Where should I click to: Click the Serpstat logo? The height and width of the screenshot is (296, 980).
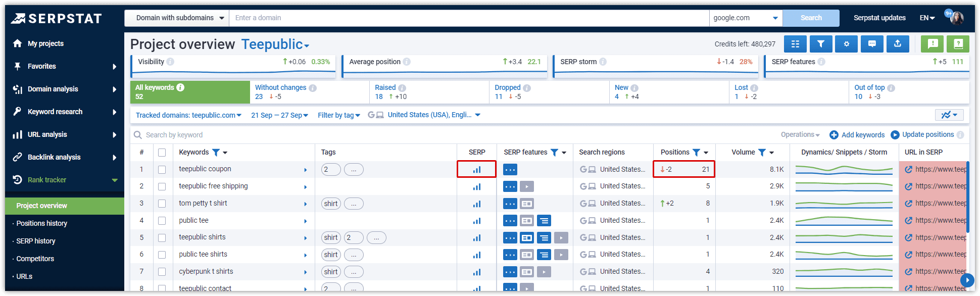57,19
